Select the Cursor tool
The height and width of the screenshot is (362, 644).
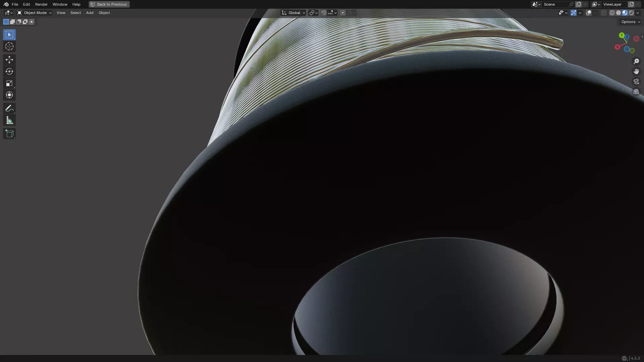point(9,47)
